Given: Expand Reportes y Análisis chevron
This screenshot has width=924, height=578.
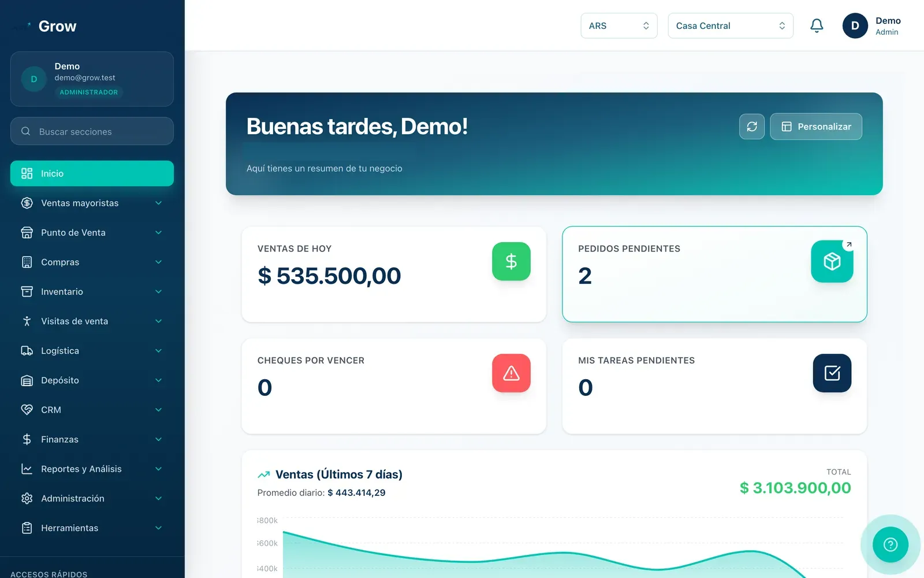Looking at the screenshot, I should coord(158,469).
